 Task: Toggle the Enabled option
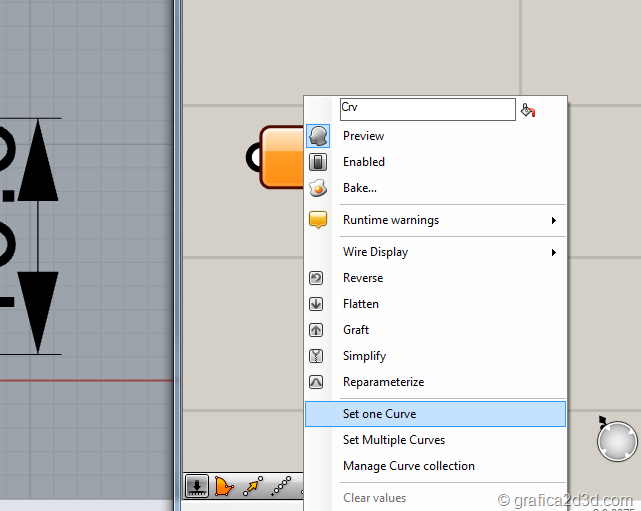[363, 162]
